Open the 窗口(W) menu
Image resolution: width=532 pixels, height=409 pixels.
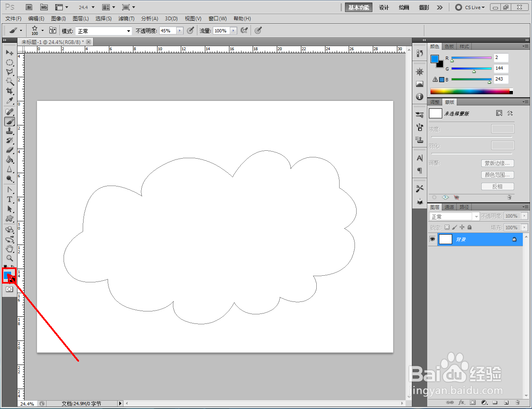coord(218,19)
